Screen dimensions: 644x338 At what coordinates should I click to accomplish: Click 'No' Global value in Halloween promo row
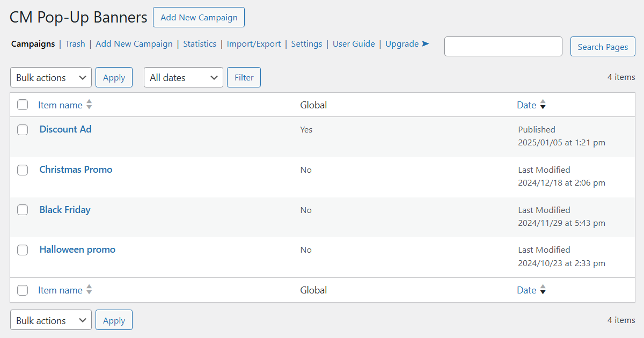(x=306, y=250)
